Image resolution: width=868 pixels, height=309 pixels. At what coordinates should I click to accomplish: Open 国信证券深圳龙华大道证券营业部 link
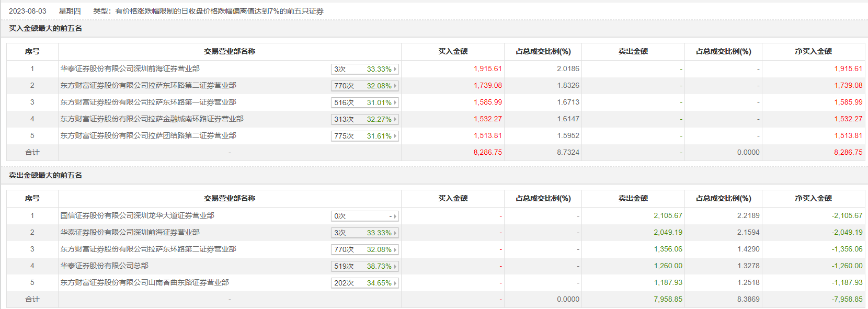tap(137, 215)
